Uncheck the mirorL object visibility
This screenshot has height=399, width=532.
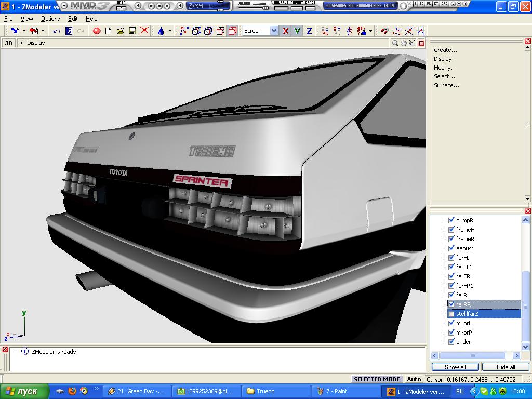(451, 323)
